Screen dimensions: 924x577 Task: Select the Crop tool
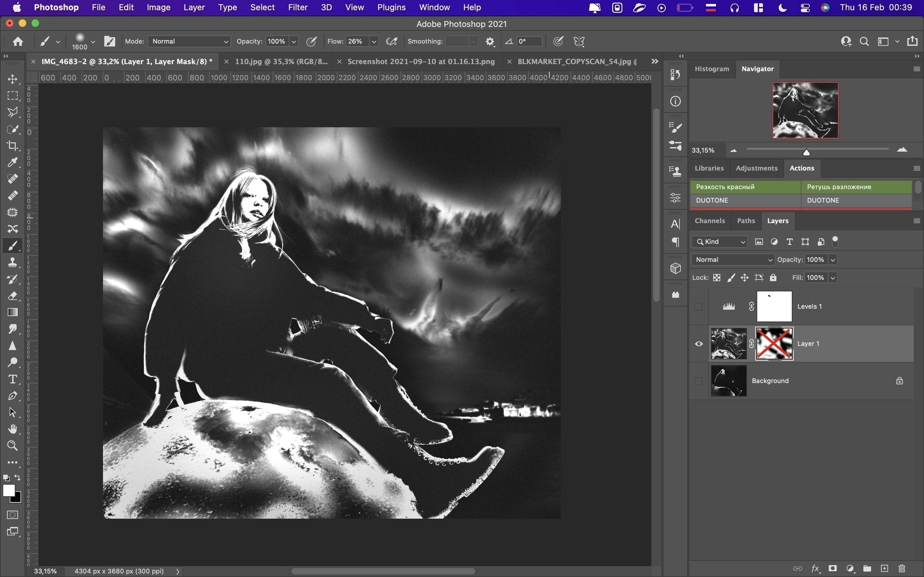[13, 146]
